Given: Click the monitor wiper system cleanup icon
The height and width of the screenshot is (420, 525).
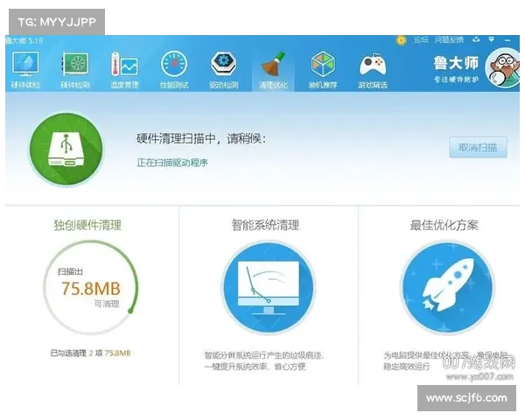Looking at the screenshot, I should pos(269,287).
